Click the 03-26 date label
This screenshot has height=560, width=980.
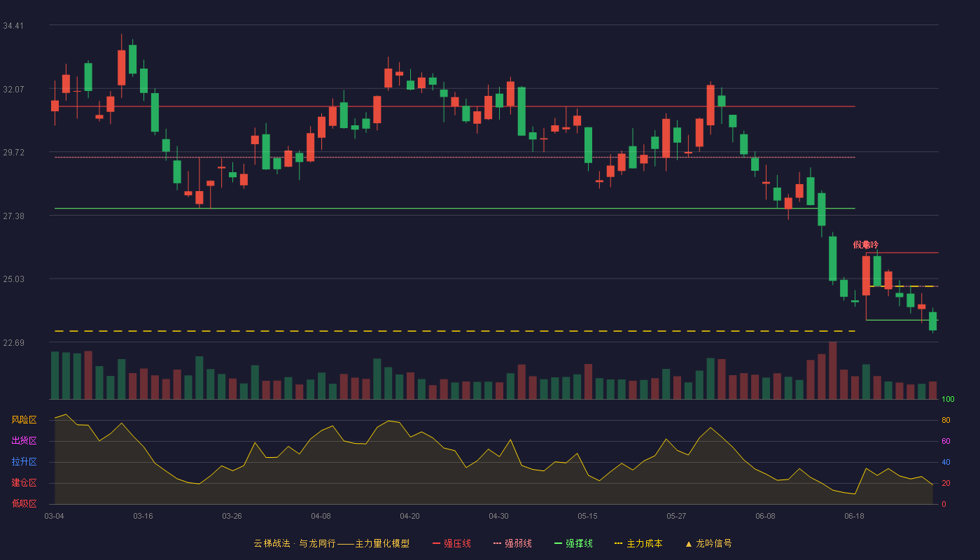click(x=232, y=516)
